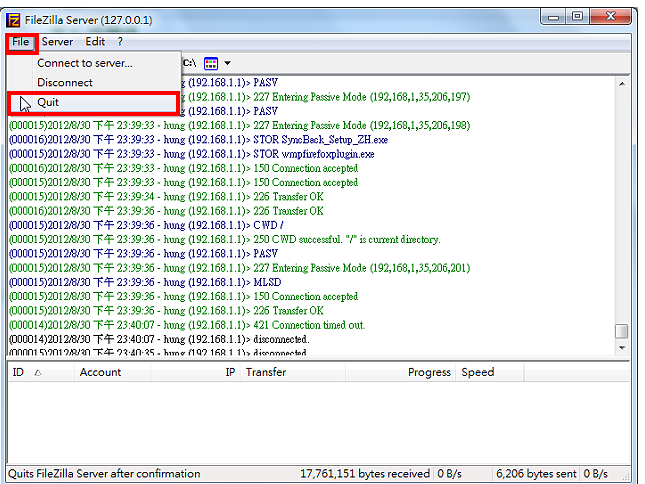Open the Edit menu
645x484 pixels.
point(95,42)
